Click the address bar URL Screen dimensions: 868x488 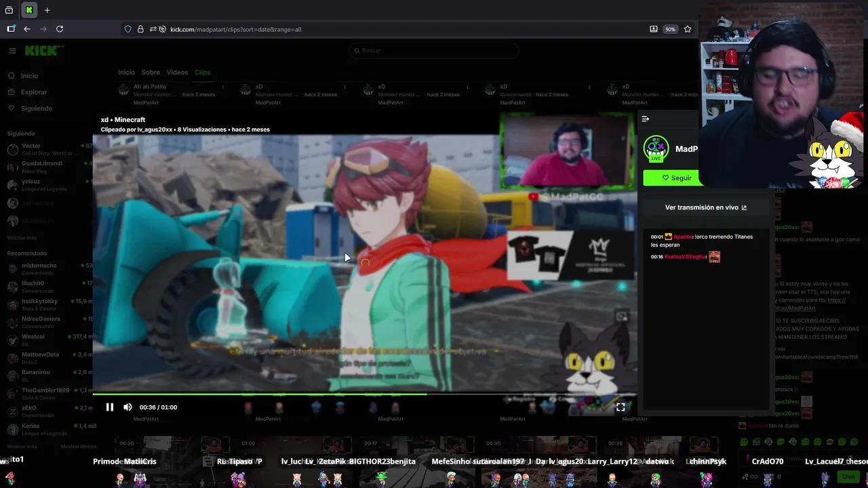pyautogui.click(x=235, y=29)
